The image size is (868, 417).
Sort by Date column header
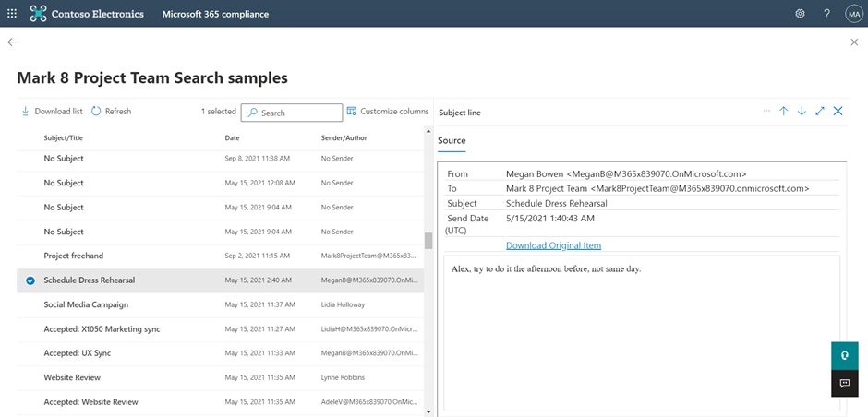232,137
